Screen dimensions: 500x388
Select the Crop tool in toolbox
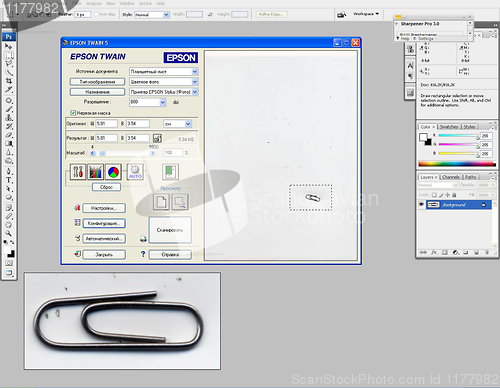pos(9,80)
